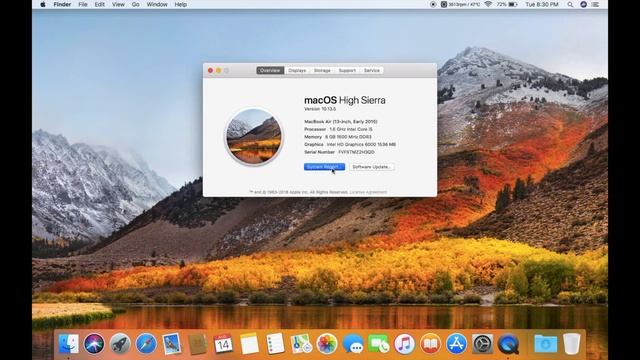
Task: Open the License Agreement link
Action: point(368,192)
